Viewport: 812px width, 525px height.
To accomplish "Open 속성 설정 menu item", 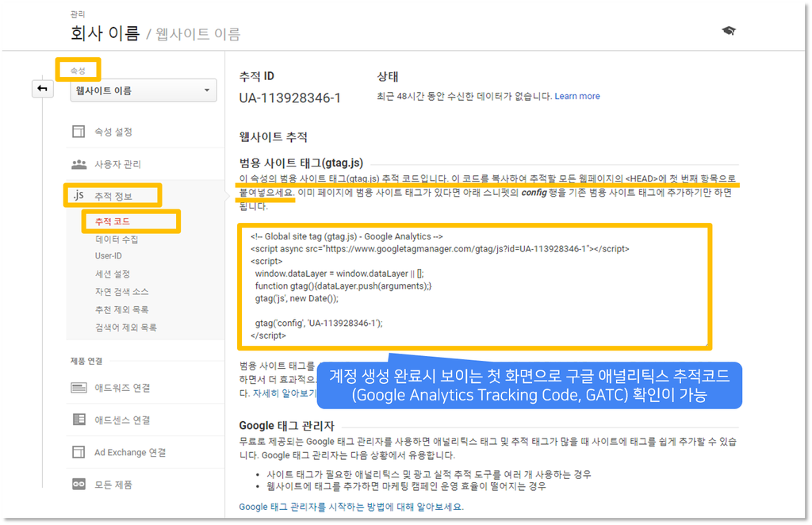I will coord(113,132).
